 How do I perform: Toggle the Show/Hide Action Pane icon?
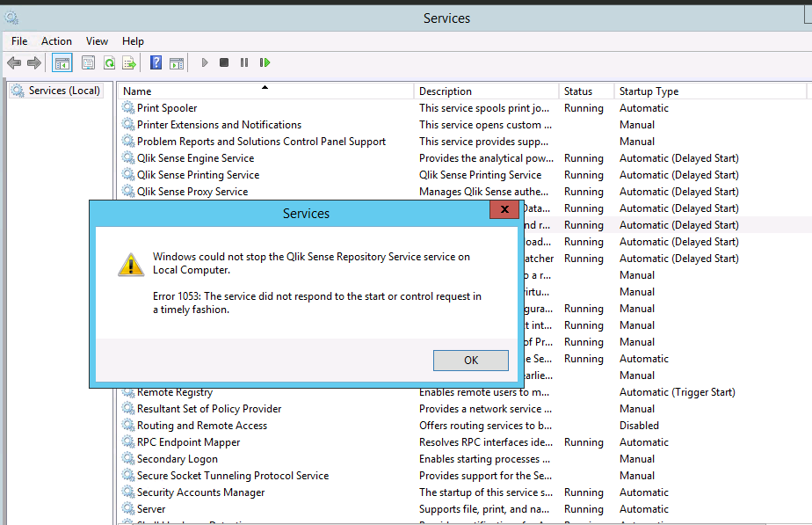coord(176,62)
